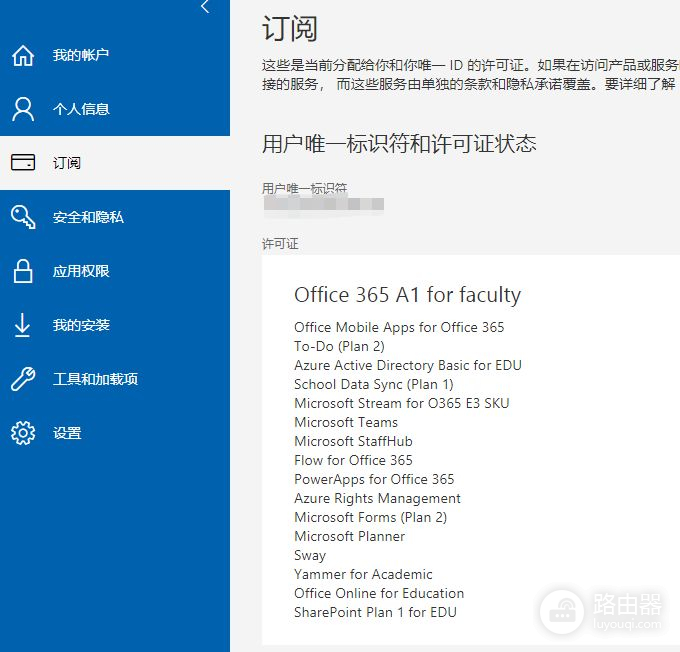The width and height of the screenshot is (680, 652).
Task: Click the blurred user identifier value
Action: 324,203
